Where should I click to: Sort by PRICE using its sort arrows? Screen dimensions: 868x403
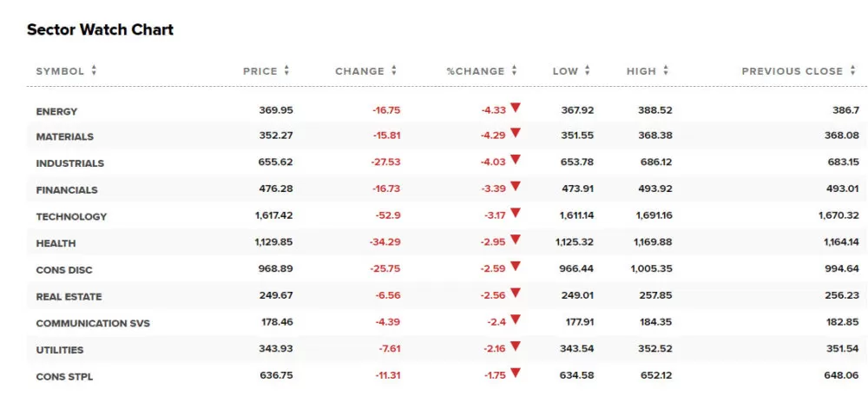tap(286, 70)
